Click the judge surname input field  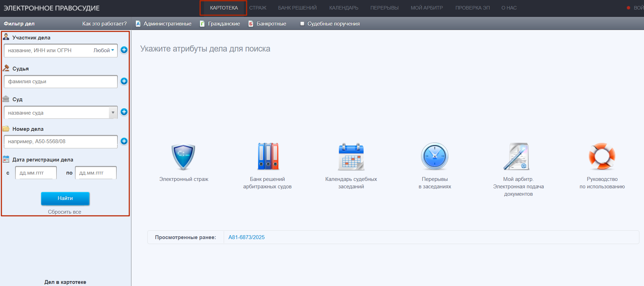[x=61, y=81]
